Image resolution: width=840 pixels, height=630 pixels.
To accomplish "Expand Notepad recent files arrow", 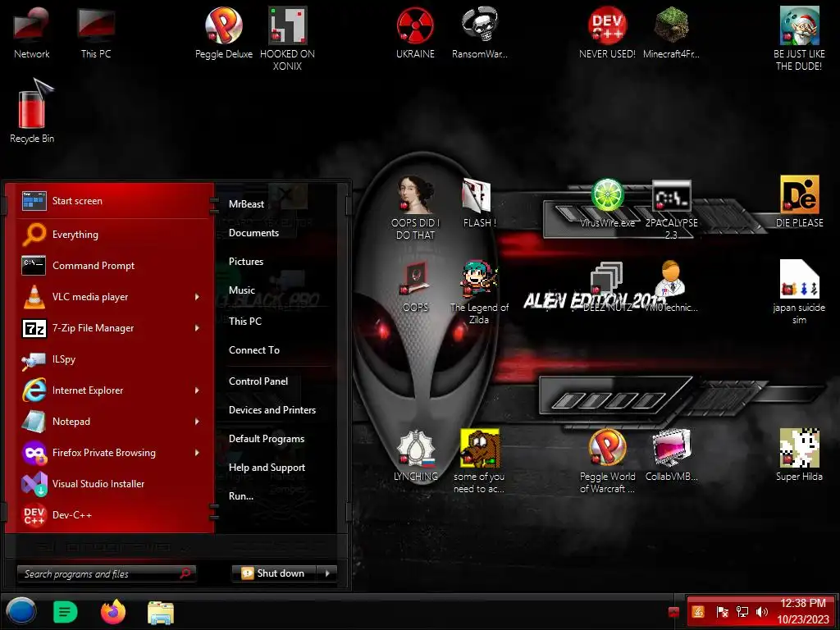I will (197, 422).
